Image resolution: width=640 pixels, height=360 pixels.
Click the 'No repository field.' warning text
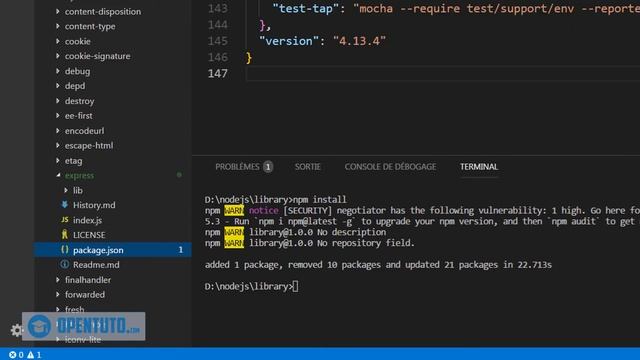[x=366, y=243]
